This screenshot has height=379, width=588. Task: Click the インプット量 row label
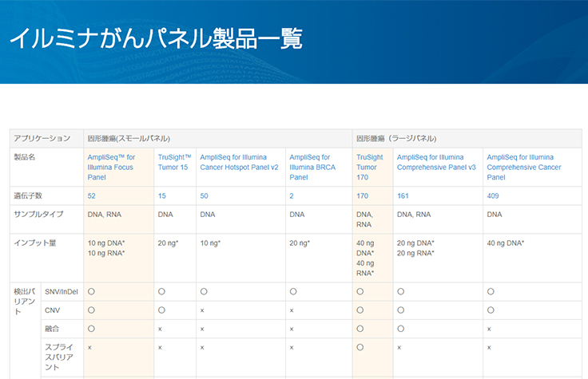pos(35,243)
